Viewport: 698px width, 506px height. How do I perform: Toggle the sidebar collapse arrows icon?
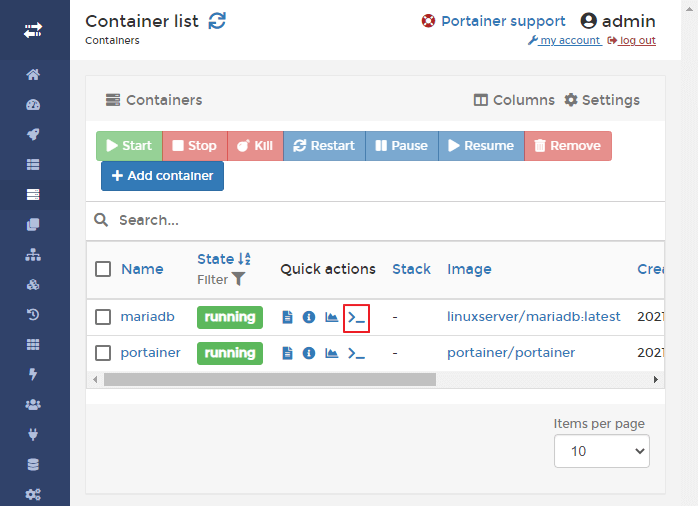tap(33, 30)
